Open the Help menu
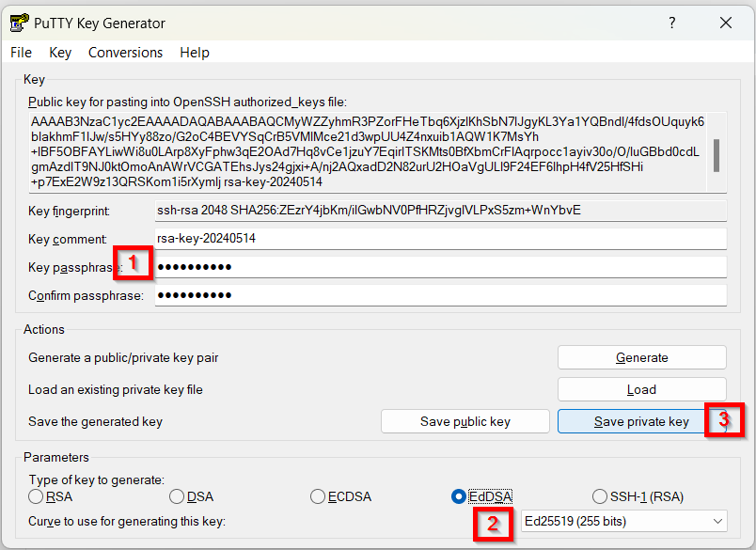Viewport: 756px width, 550px height. tap(195, 53)
